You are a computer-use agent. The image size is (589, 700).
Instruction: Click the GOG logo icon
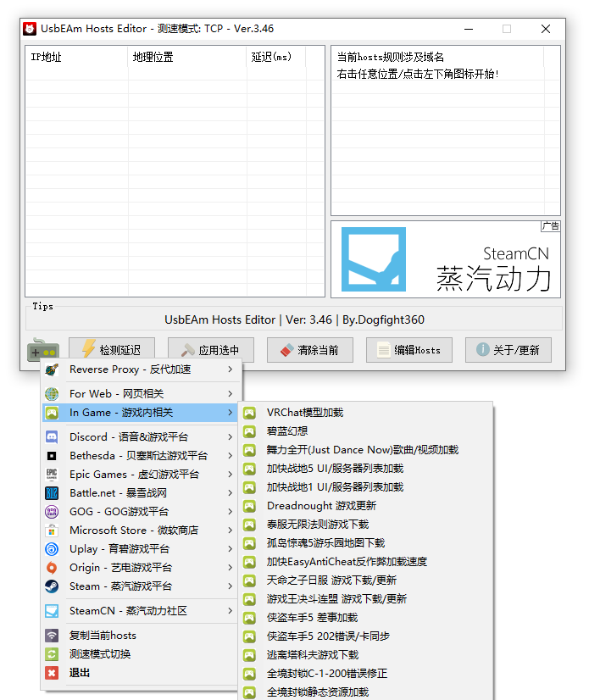coord(52,512)
